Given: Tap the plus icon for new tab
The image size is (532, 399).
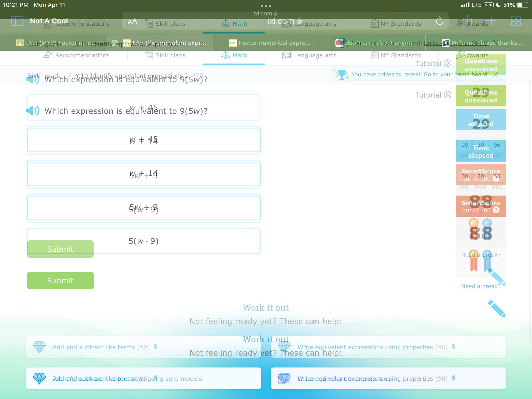Looking at the screenshot, I should click(x=491, y=21).
